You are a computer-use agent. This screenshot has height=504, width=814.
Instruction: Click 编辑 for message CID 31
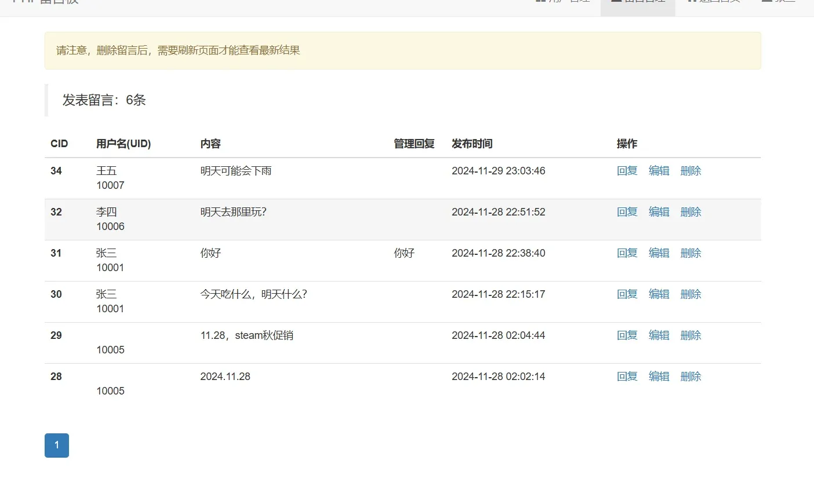(x=659, y=253)
